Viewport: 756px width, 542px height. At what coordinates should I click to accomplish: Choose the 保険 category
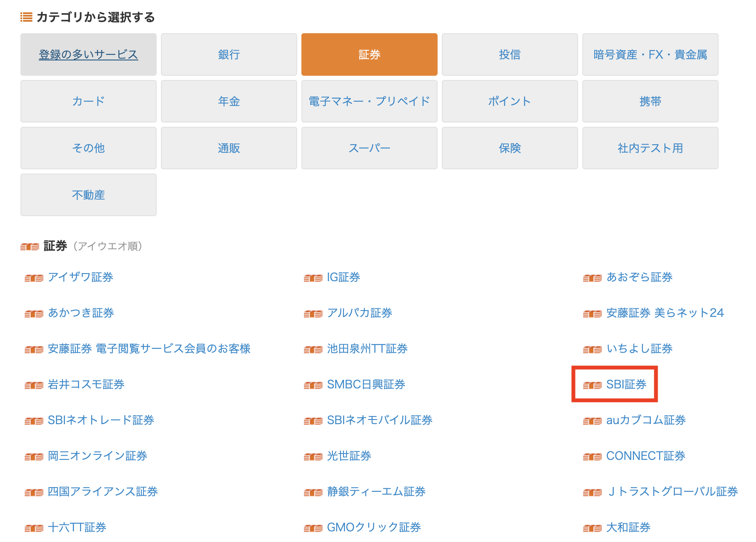[510, 148]
